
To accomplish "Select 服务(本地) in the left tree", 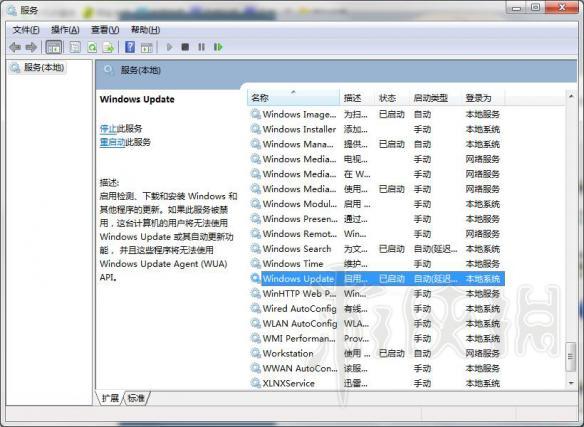I will pos(44,67).
